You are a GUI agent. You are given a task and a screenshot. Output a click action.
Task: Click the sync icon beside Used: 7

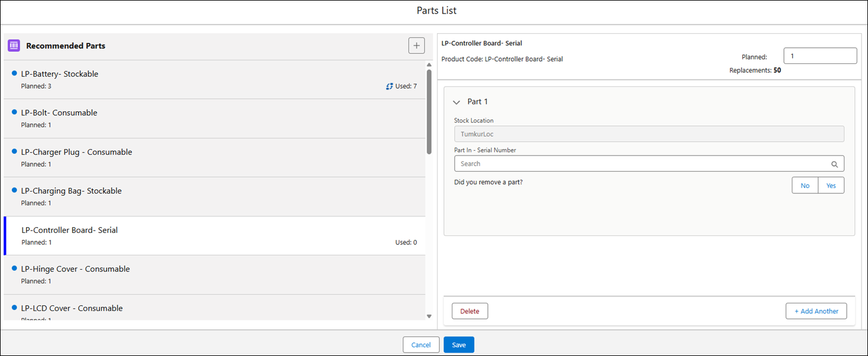tap(389, 86)
